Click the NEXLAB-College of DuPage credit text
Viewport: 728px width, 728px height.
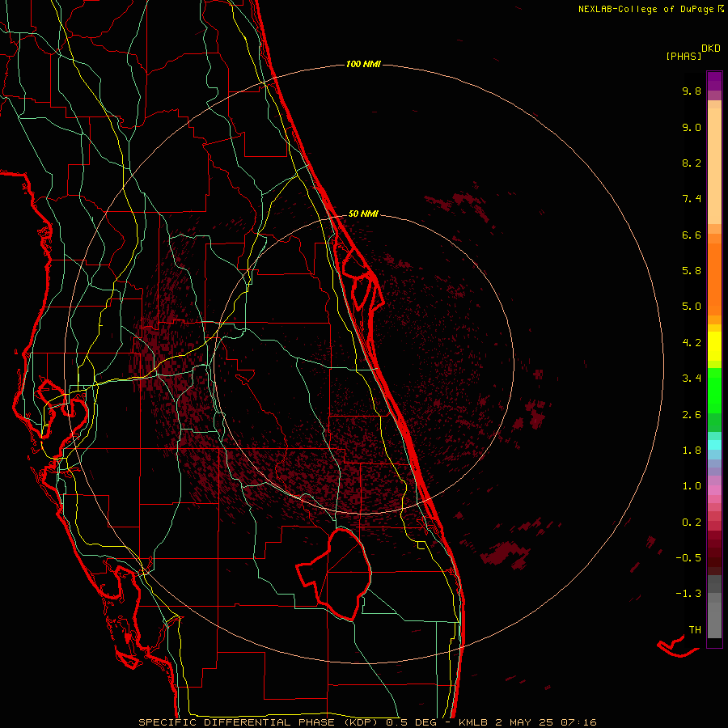click(645, 9)
